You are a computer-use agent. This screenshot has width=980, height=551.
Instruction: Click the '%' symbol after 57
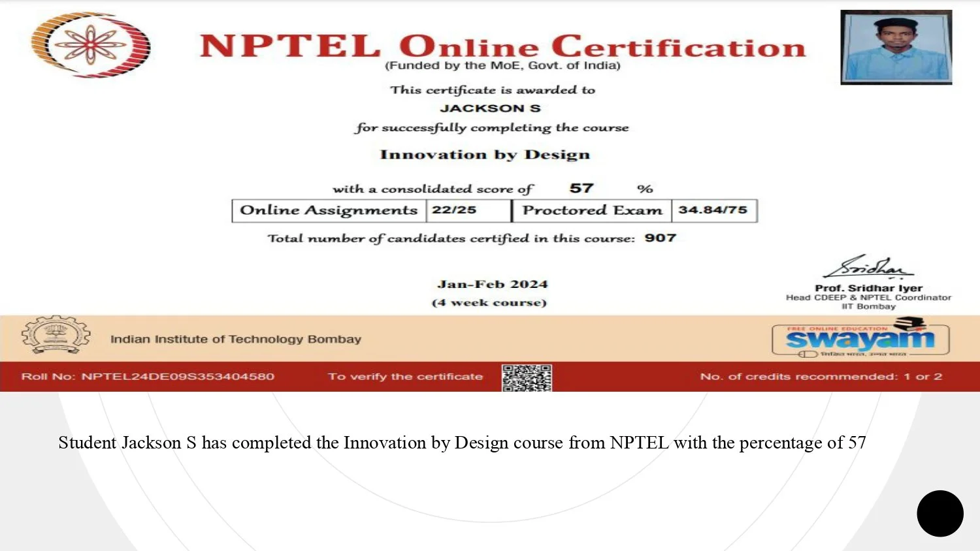[645, 189]
